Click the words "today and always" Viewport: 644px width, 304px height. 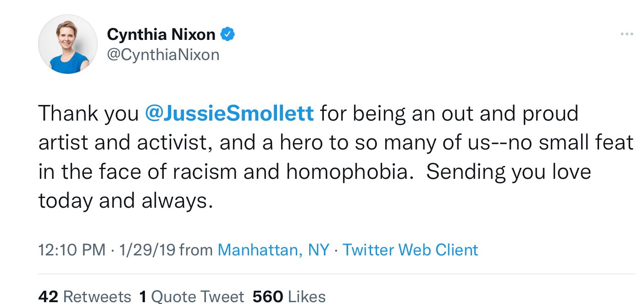(x=125, y=200)
